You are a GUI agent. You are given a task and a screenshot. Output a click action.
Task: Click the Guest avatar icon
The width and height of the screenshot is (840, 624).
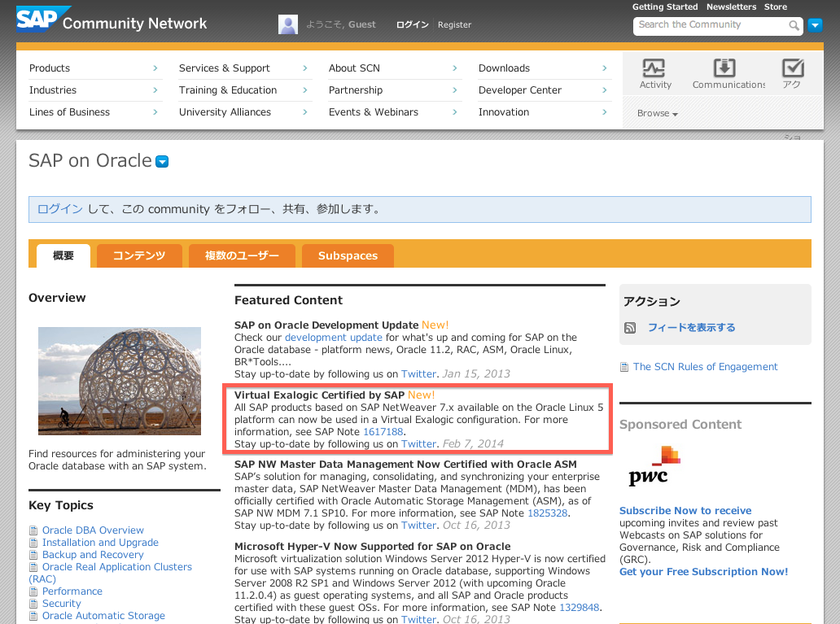287,24
